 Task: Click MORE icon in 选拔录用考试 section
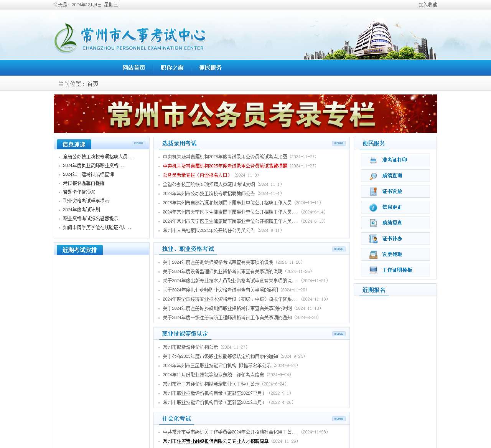339,143
